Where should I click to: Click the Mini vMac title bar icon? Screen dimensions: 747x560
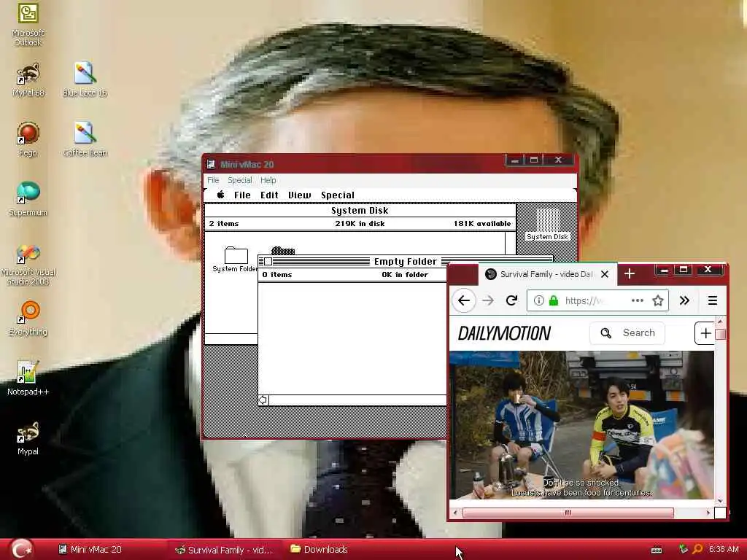pyautogui.click(x=211, y=164)
